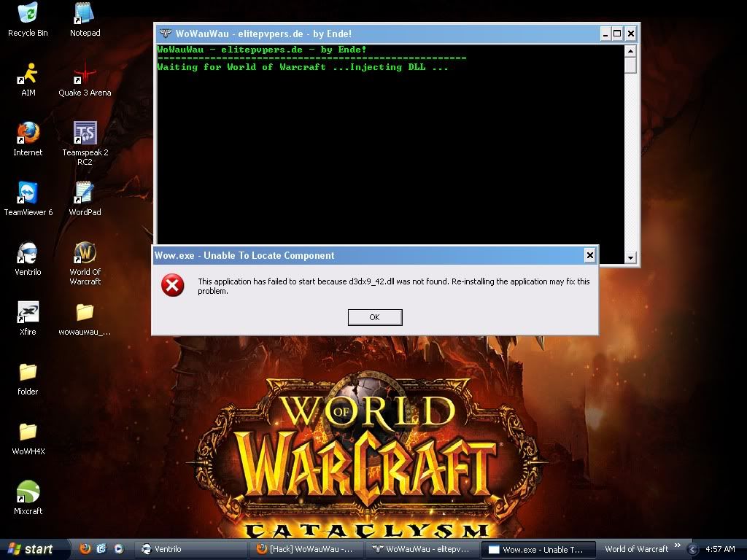Close the WoWauWau console window

point(631,34)
